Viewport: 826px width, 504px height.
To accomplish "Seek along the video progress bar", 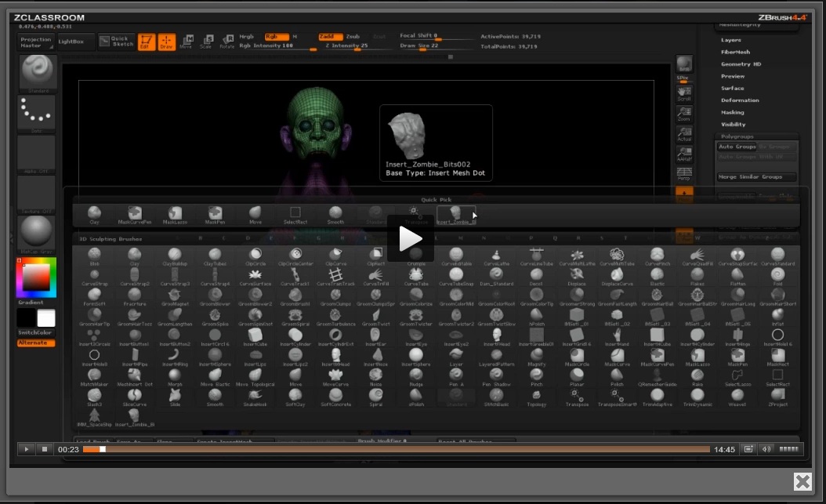I will coord(396,449).
